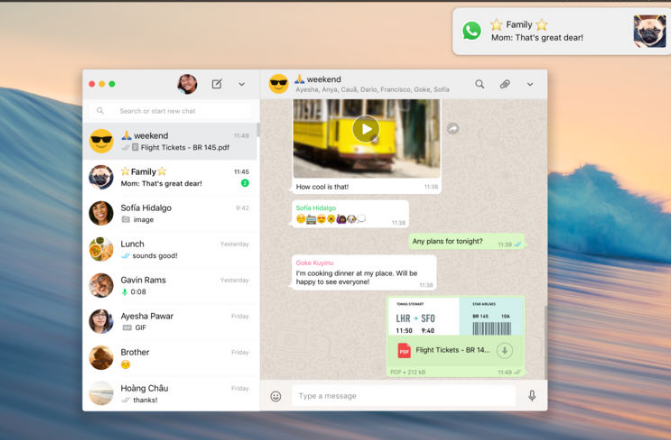The height and width of the screenshot is (440, 671).
Task: Open the Brother conversation
Action: (171, 358)
